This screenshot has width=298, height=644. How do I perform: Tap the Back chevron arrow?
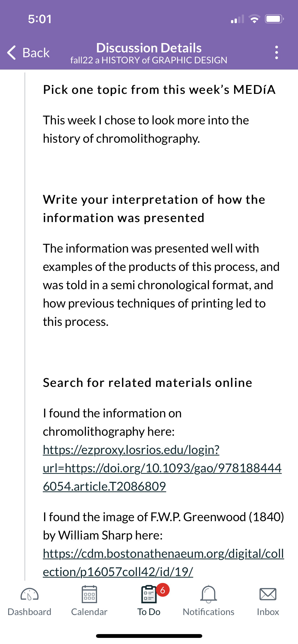(12, 53)
